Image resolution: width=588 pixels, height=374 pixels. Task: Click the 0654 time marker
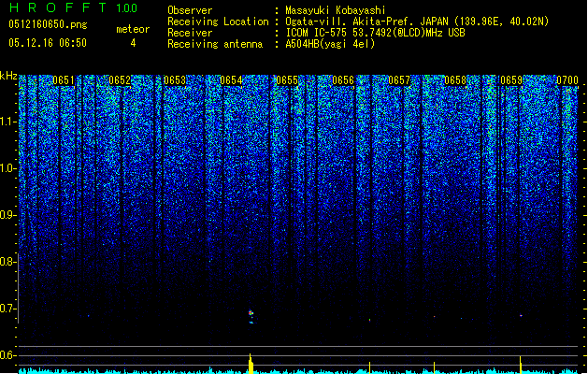point(231,80)
